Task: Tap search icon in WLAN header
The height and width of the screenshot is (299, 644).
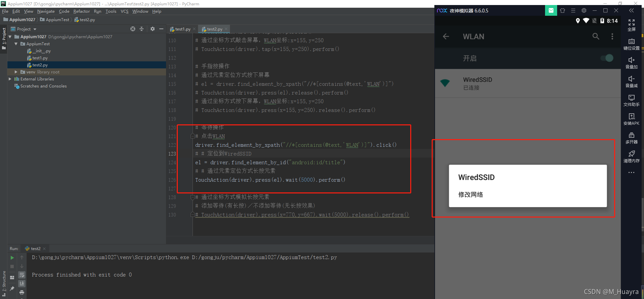Action: 596,37
